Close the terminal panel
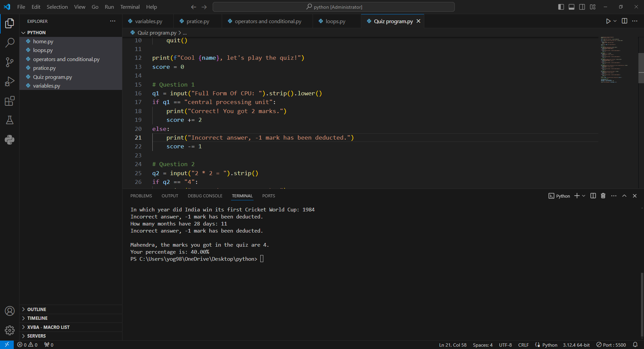This screenshot has width=644, height=349. [635, 196]
